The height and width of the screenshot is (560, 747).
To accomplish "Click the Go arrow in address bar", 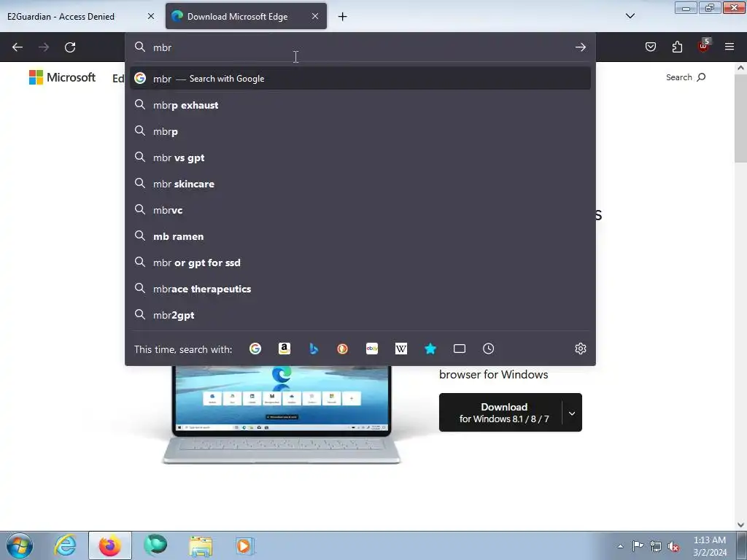I will point(580,47).
